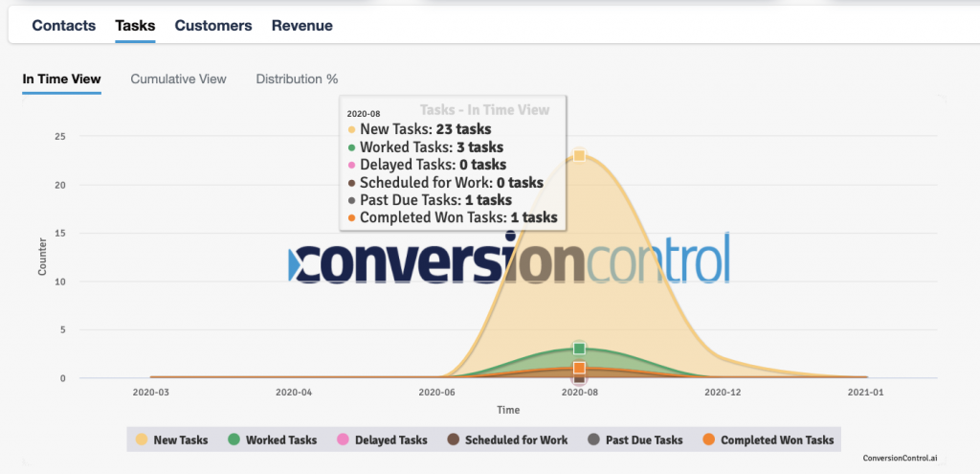Screen dimensions: 980x474
Task: Click the orange Completed Won Tasks marker
Action: coord(579,368)
